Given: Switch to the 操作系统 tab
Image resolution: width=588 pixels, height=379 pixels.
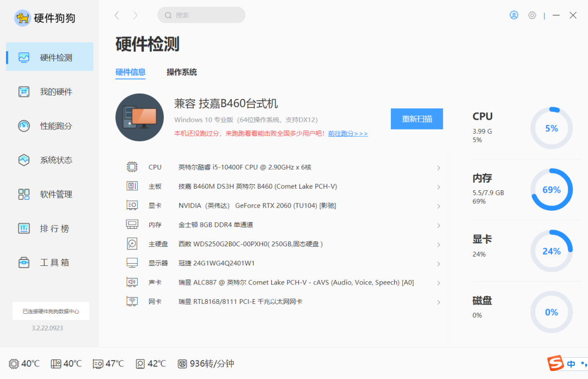Looking at the screenshot, I should pyautogui.click(x=181, y=72).
